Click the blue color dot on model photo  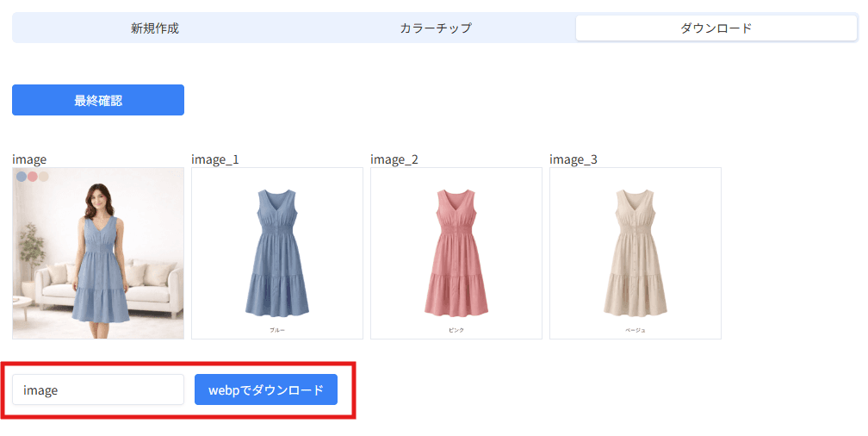[x=22, y=177]
